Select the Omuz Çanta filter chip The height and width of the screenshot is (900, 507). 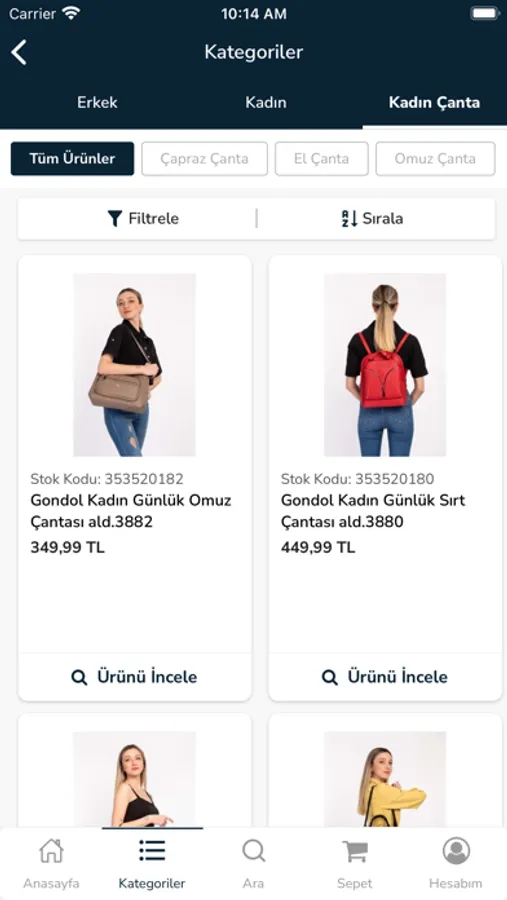point(435,159)
